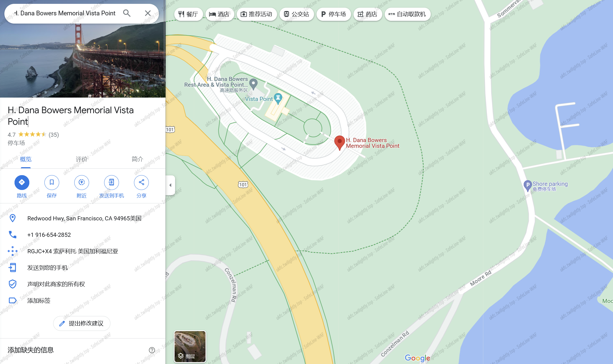Click the 发送到手机 icon

coord(112,183)
